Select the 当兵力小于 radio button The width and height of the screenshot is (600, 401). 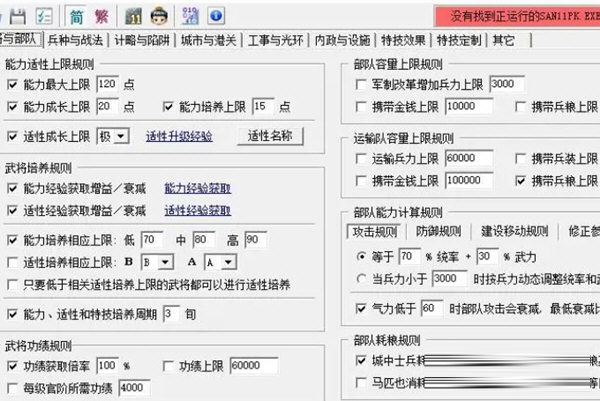coord(361,279)
